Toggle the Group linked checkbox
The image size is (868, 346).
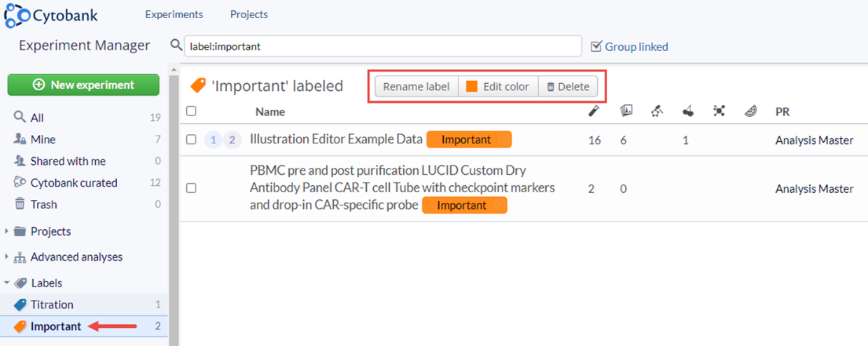tap(596, 46)
